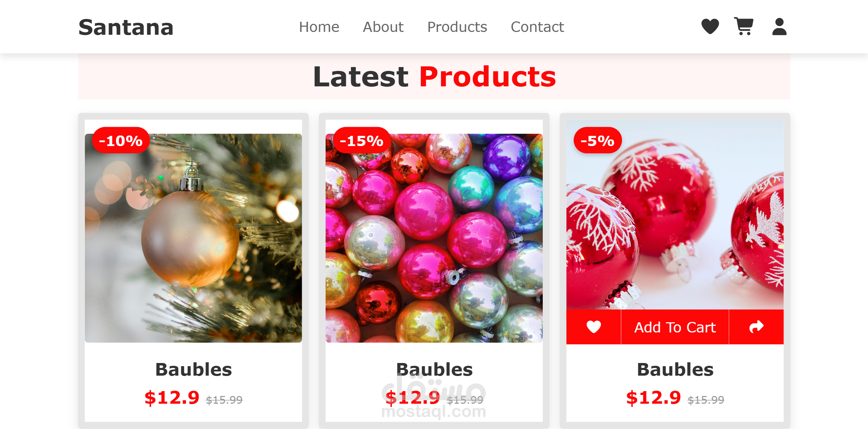Open the user account icon
The image size is (868, 429).
[779, 27]
